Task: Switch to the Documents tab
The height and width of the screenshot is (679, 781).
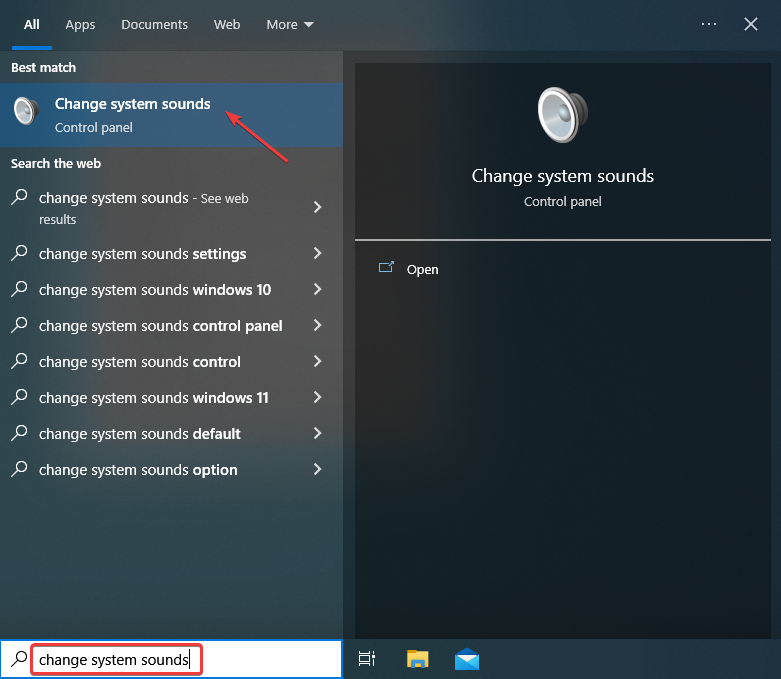Action: pos(154,24)
